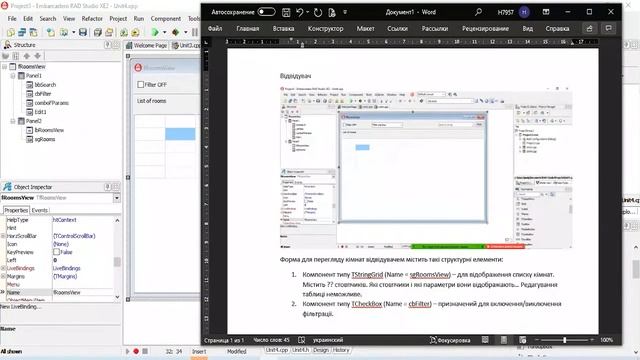This screenshot has height=360, width=640.
Task: Open the fRoomsView object selector dropdown
Action: point(116,198)
